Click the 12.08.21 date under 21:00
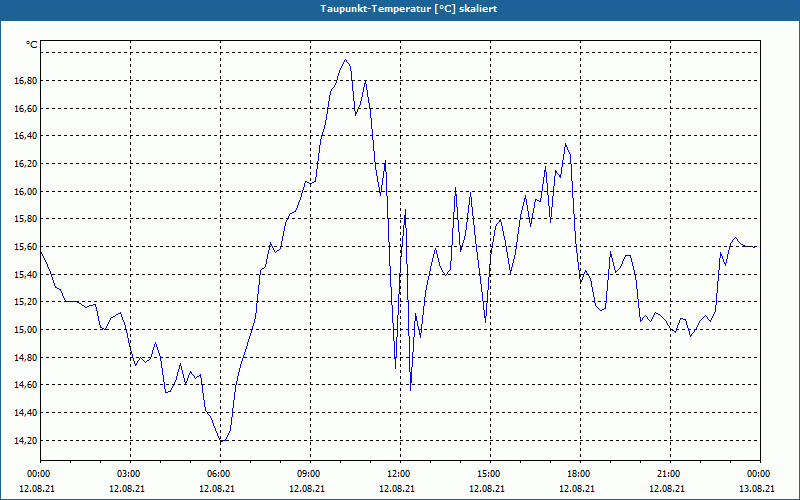 tap(668, 489)
